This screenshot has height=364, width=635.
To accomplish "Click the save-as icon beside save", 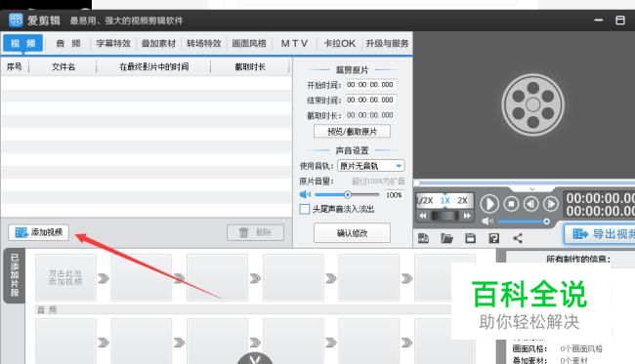I will tap(493, 238).
